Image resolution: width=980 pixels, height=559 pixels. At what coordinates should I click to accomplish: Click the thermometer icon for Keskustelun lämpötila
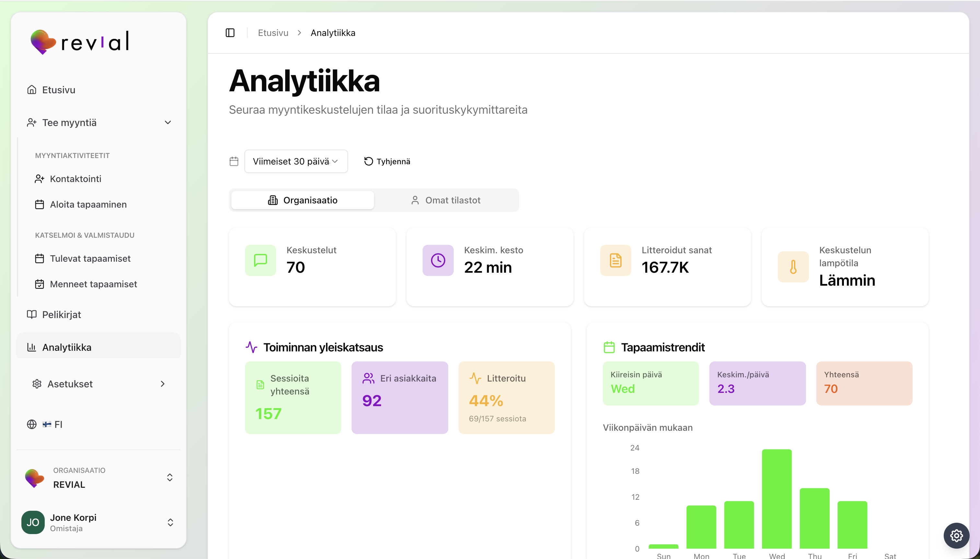793,267
